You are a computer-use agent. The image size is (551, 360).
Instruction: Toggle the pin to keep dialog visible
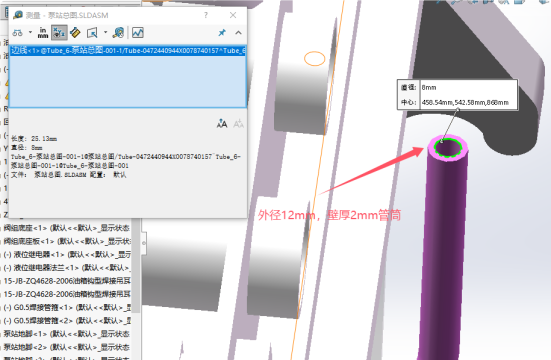point(222,33)
